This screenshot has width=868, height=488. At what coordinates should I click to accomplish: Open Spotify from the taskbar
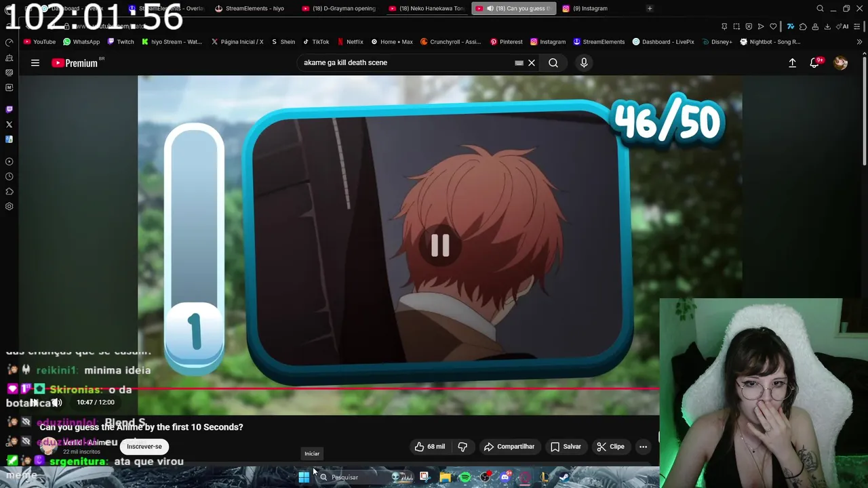(x=465, y=477)
